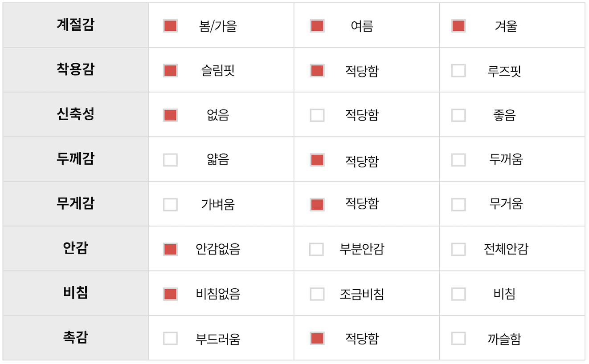
Task: Toggle the 슬림핏 fit checkbox
Action: coord(170,70)
